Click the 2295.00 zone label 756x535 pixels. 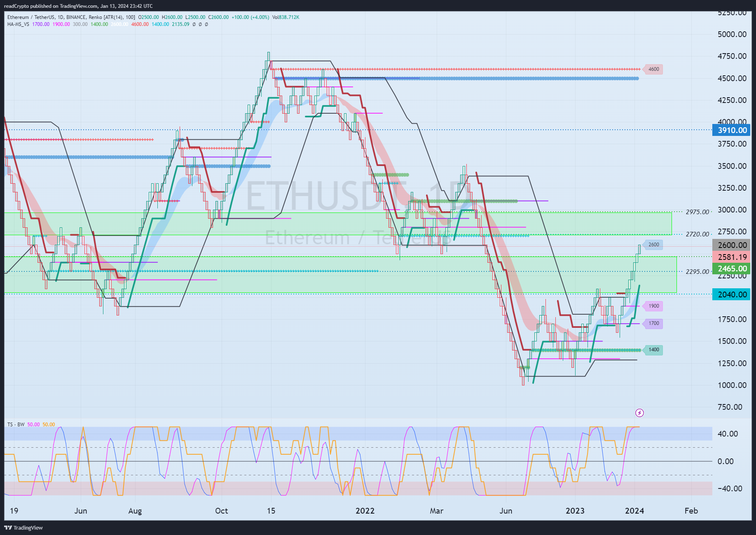point(697,272)
